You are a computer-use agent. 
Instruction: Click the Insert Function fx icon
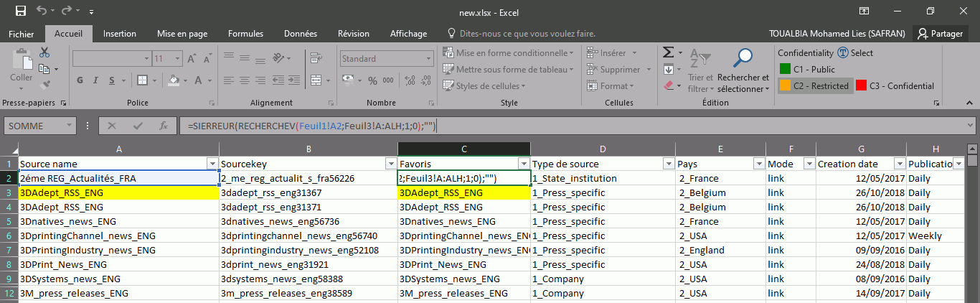(x=164, y=126)
